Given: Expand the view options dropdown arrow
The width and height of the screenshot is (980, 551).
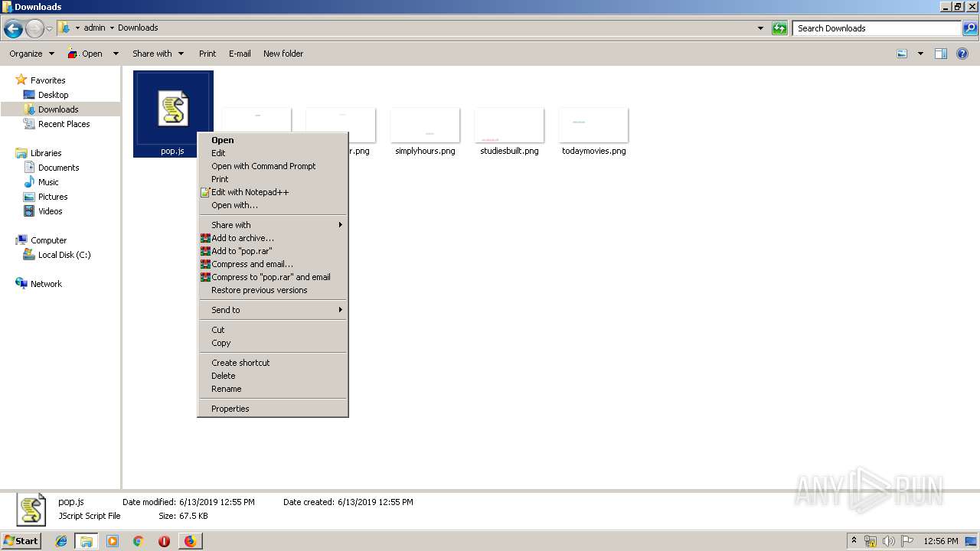Looking at the screenshot, I should (x=920, y=54).
